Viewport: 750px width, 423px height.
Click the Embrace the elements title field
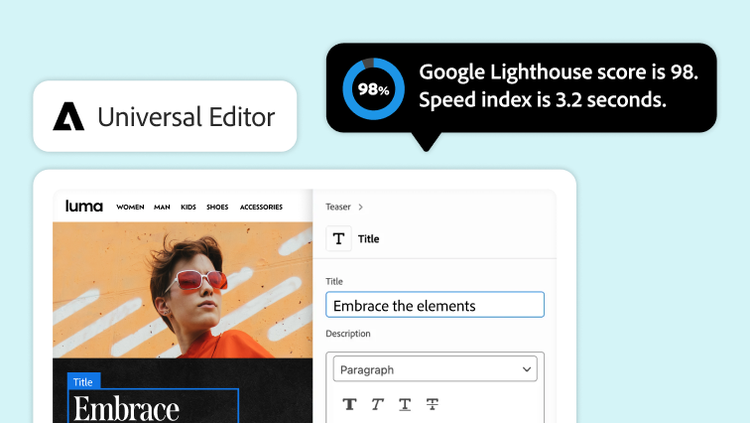coord(435,305)
